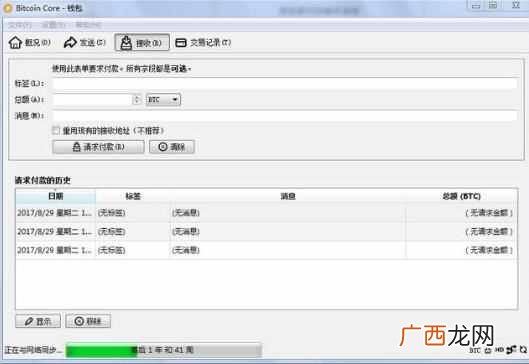Click the 显示 show button below history

click(38, 321)
